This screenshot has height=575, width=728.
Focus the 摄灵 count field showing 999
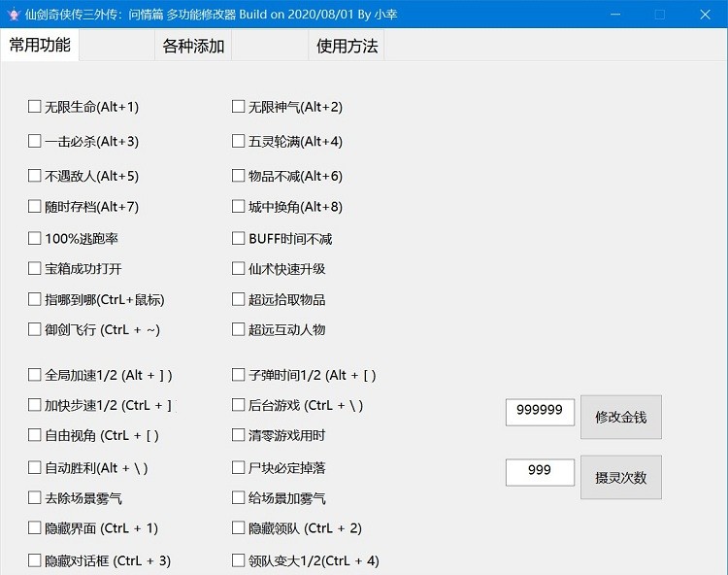[540, 472]
